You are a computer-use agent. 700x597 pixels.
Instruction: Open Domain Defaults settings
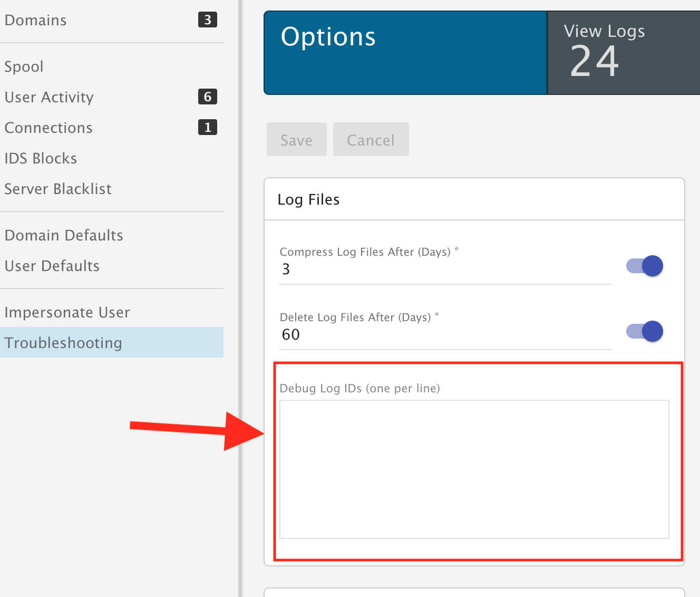(x=64, y=236)
